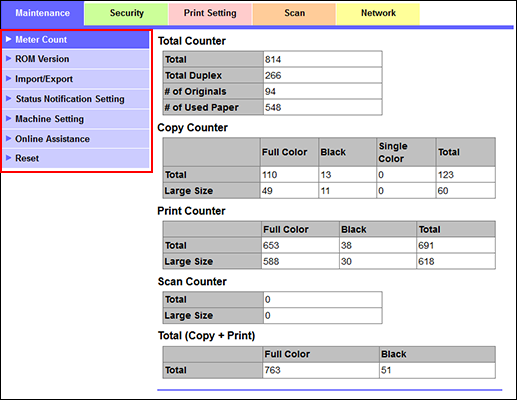Click the arrow icon beside ROM Version
Viewport: 517px width, 400px height.
coord(9,59)
